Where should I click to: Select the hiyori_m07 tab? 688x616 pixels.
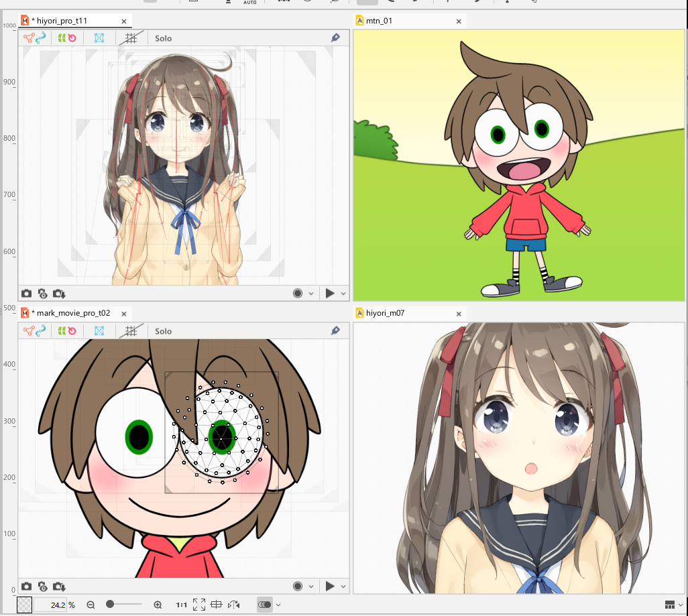(384, 313)
